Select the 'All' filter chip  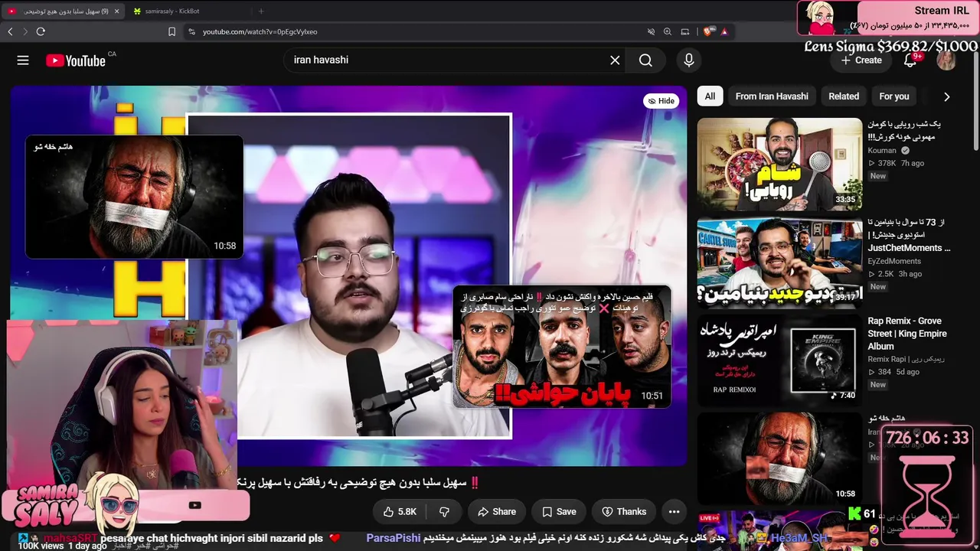(x=710, y=96)
